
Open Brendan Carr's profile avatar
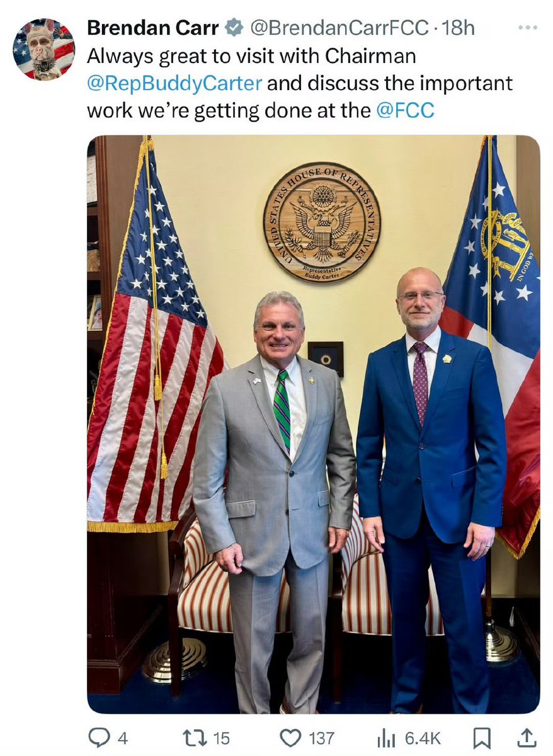43,49
